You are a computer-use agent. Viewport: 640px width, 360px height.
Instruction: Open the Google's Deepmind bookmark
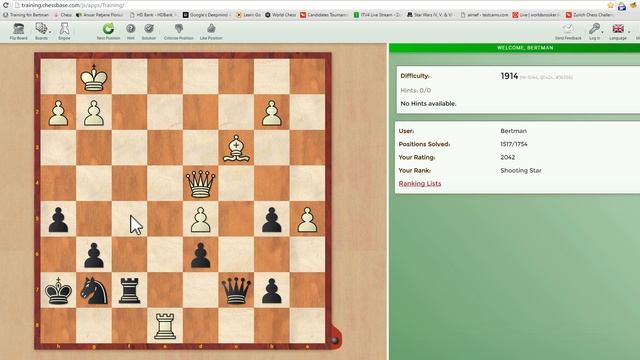click(x=208, y=15)
